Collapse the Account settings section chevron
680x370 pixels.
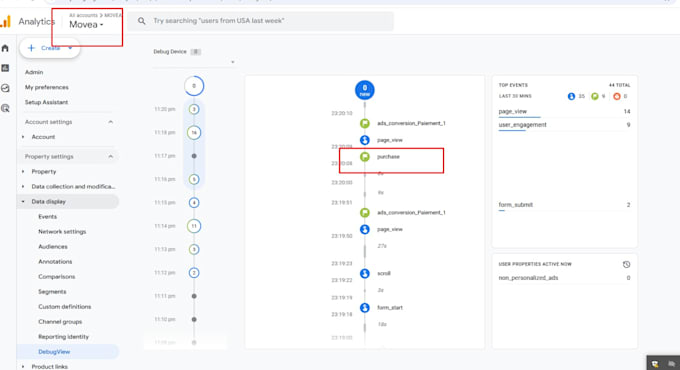tap(111, 122)
